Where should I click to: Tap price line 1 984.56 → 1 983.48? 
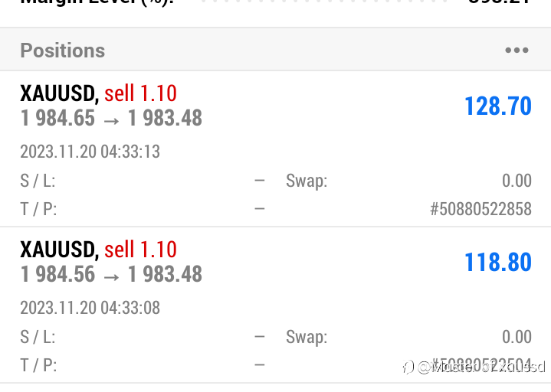pos(111,274)
